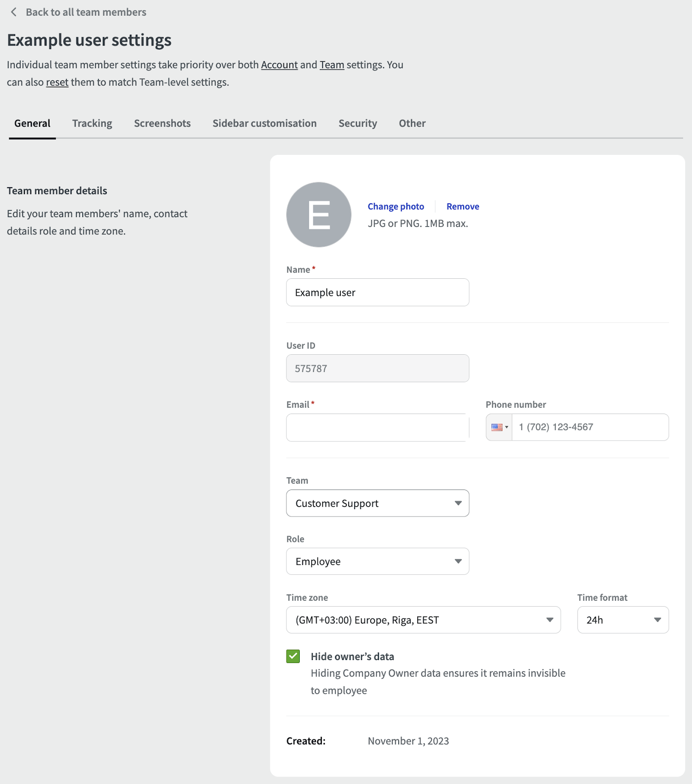Click the gray avatar with letter E
Viewport: 692px width, 784px height.
(318, 215)
